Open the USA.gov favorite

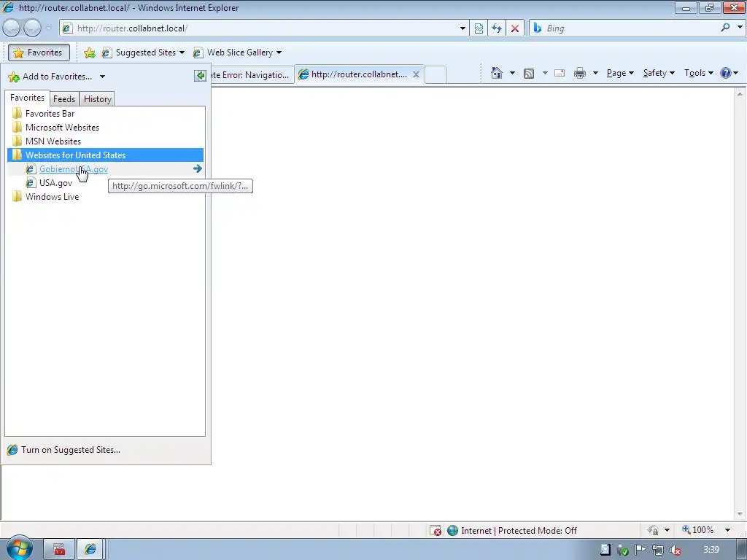click(55, 183)
